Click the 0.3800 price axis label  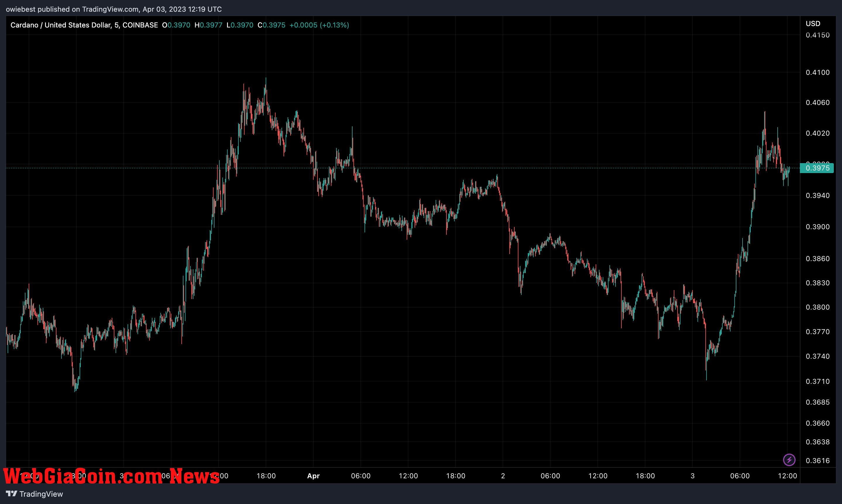817,307
